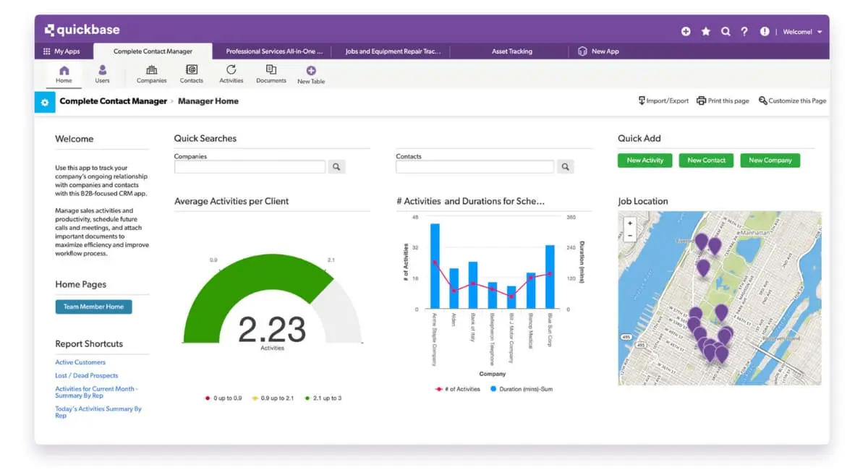
Task: Click the Companies search input field
Action: click(250, 167)
